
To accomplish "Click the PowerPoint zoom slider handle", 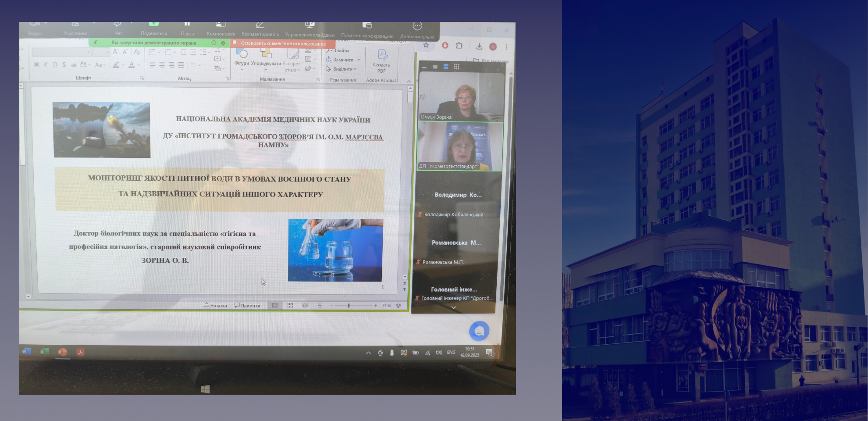I will click(349, 305).
